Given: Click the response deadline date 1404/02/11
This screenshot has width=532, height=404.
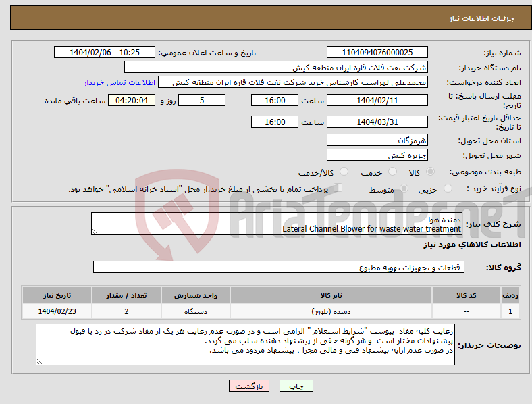Looking at the screenshot, I should tap(377, 100).
